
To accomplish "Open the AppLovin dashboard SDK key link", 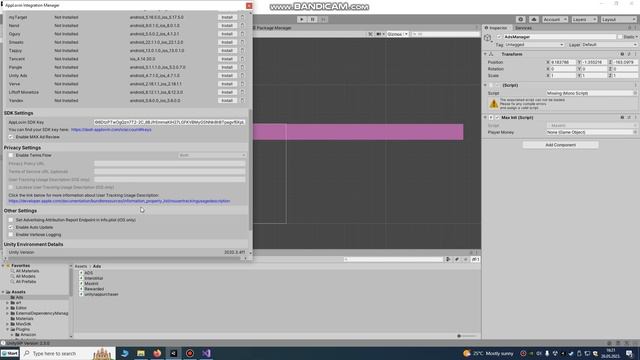I will (111, 130).
